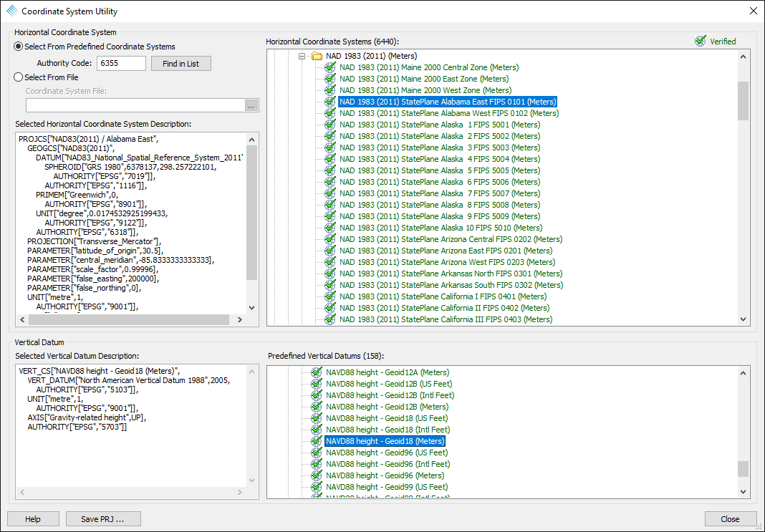
Task: Click down arrow of vertical datums list scrollbar
Action: pos(743,491)
